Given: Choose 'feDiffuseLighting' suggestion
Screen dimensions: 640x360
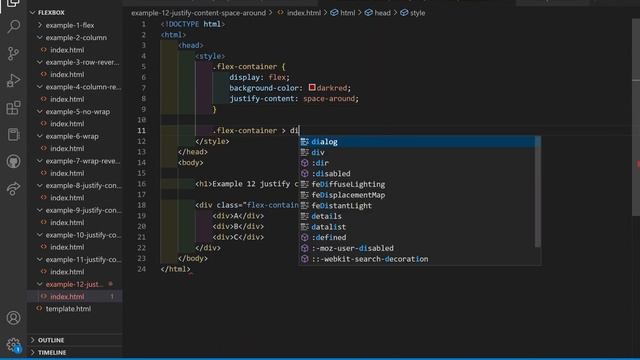Looking at the screenshot, I should pyautogui.click(x=417, y=184).
